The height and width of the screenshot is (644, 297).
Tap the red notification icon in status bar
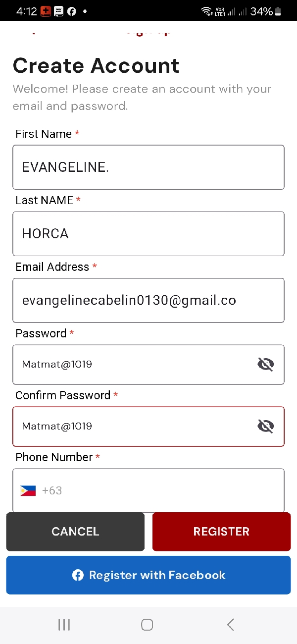pos(46,11)
